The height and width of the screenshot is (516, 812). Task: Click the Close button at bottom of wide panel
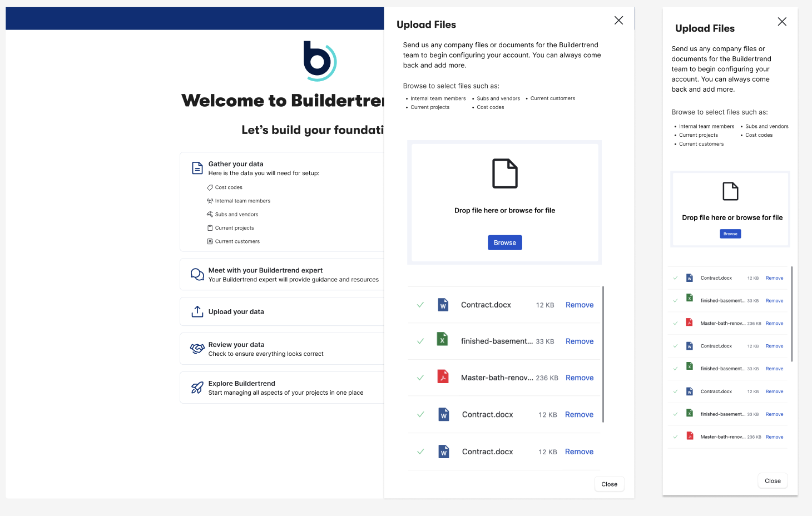[610, 484]
